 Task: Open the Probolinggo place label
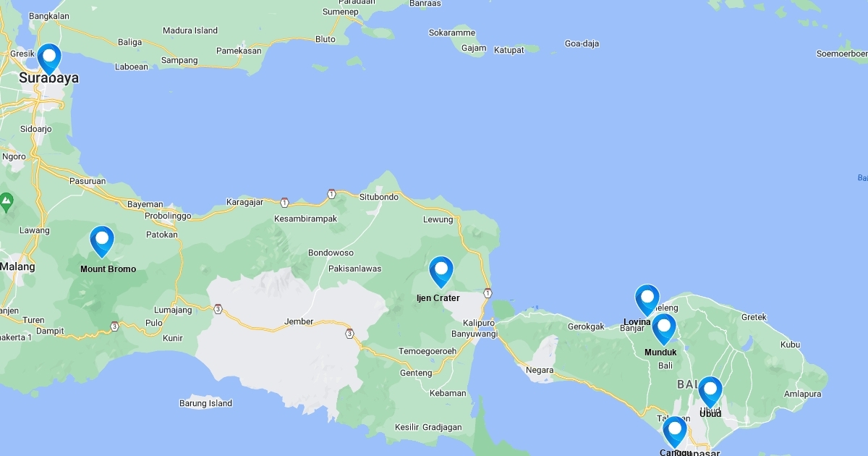pyautogui.click(x=168, y=216)
